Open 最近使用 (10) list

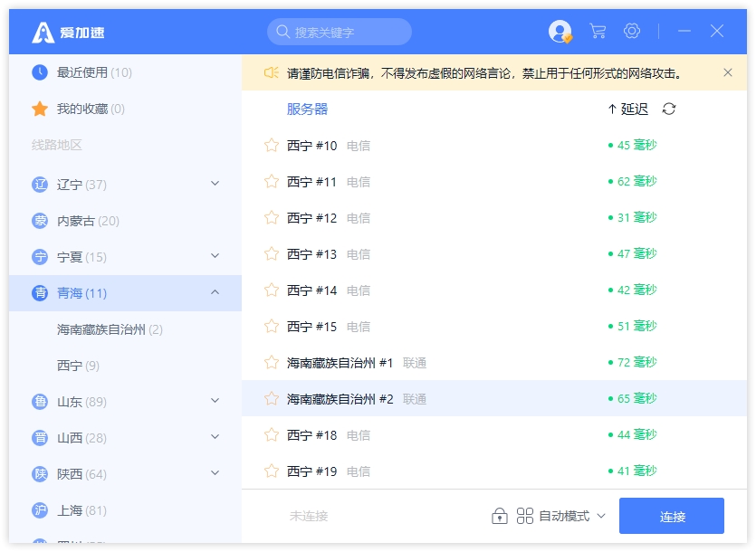coord(125,72)
